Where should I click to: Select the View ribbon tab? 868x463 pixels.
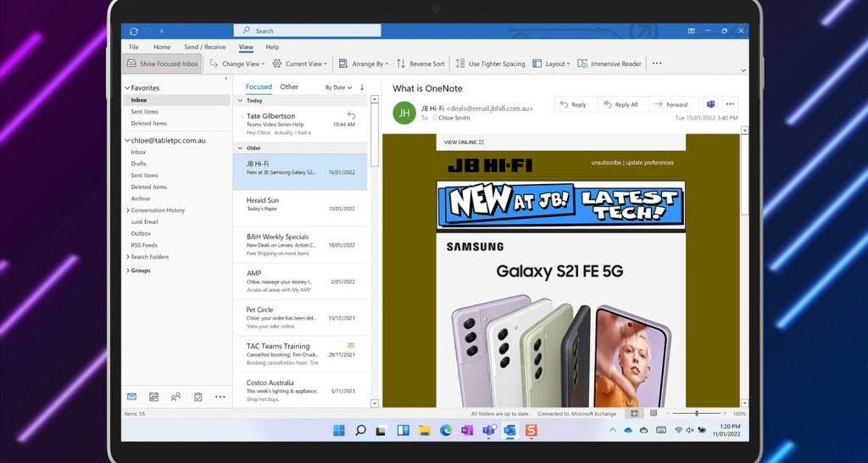click(247, 47)
